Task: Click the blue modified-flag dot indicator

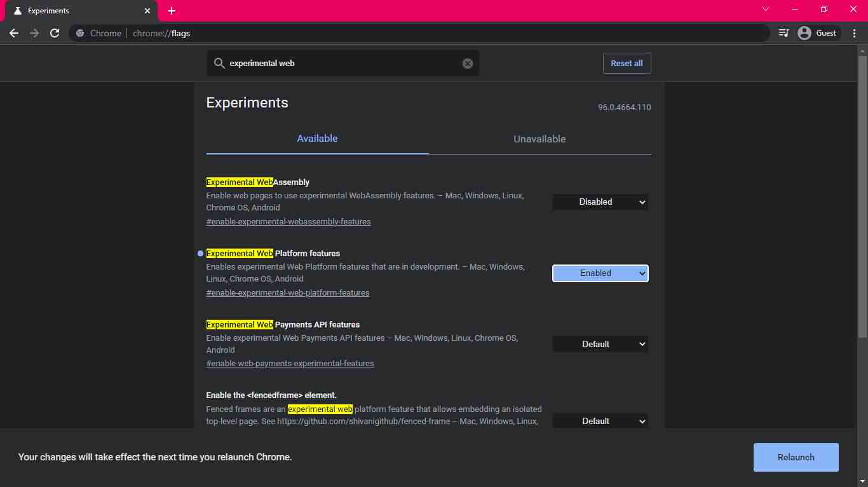Action: [x=200, y=254]
